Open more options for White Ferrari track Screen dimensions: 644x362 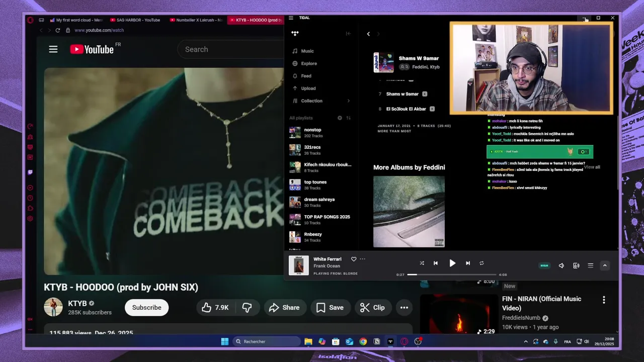pos(362,259)
